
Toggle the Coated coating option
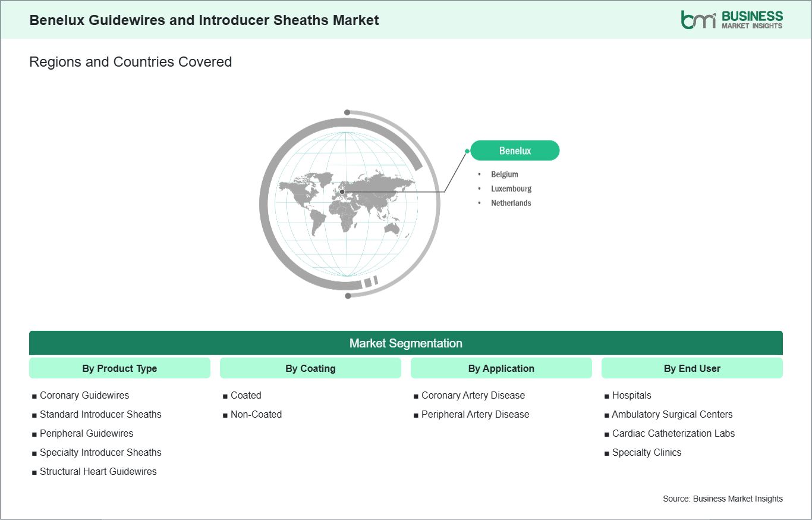point(245,395)
